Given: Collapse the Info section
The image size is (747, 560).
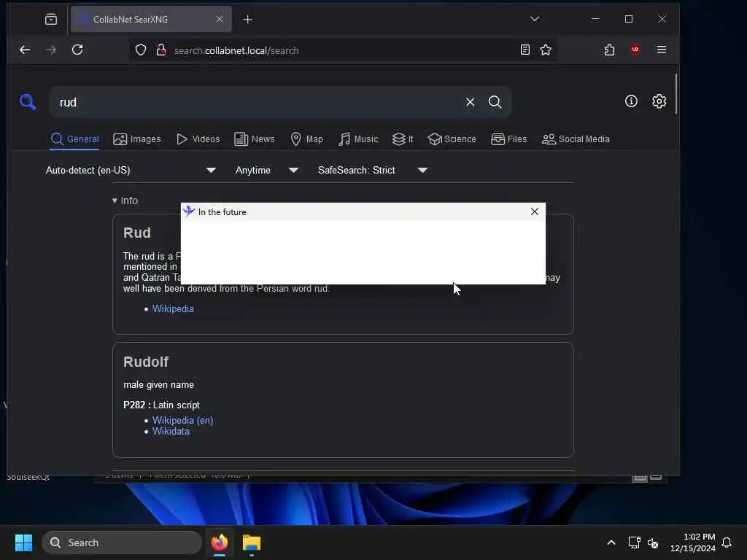Looking at the screenshot, I should point(125,201).
